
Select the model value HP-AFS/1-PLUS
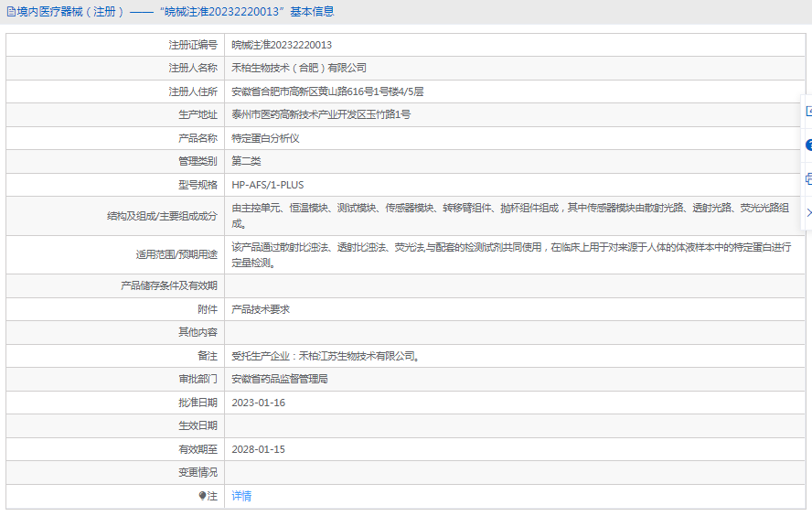(x=268, y=185)
